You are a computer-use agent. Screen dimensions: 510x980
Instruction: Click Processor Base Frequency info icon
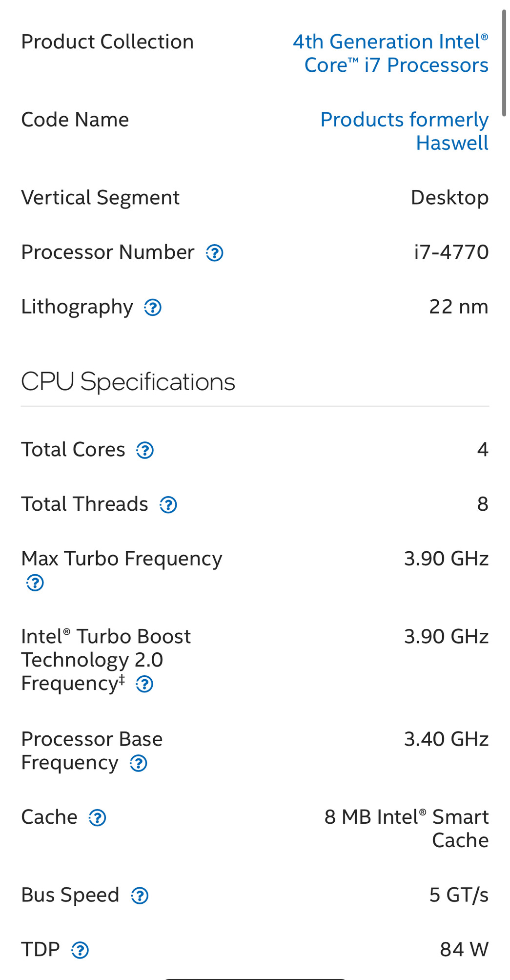pos(139,763)
